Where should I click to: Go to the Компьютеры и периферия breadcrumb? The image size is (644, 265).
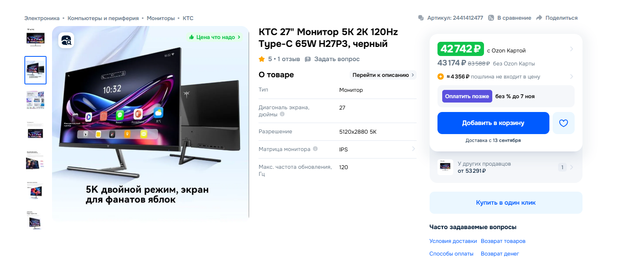103,18
